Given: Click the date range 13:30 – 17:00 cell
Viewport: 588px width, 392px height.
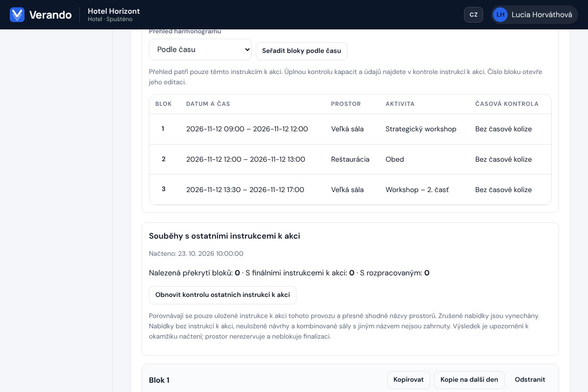Looking at the screenshot, I should tap(245, 190).
